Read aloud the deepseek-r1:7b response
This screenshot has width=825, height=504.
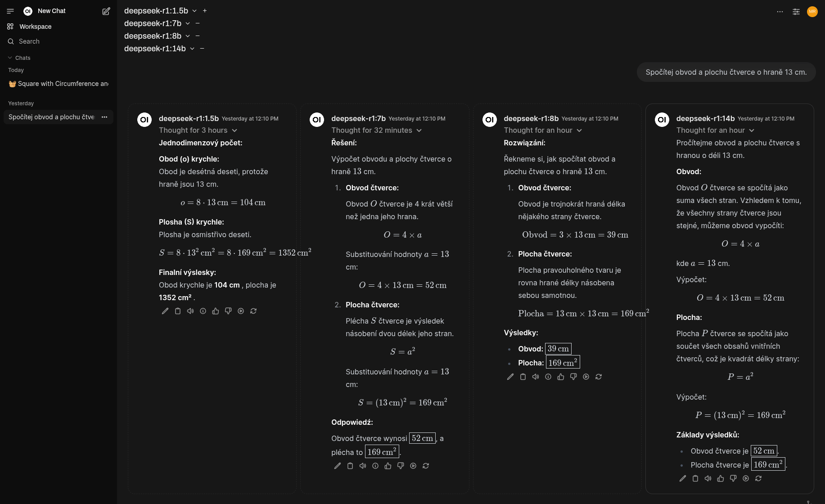click(x=363, y=466)
